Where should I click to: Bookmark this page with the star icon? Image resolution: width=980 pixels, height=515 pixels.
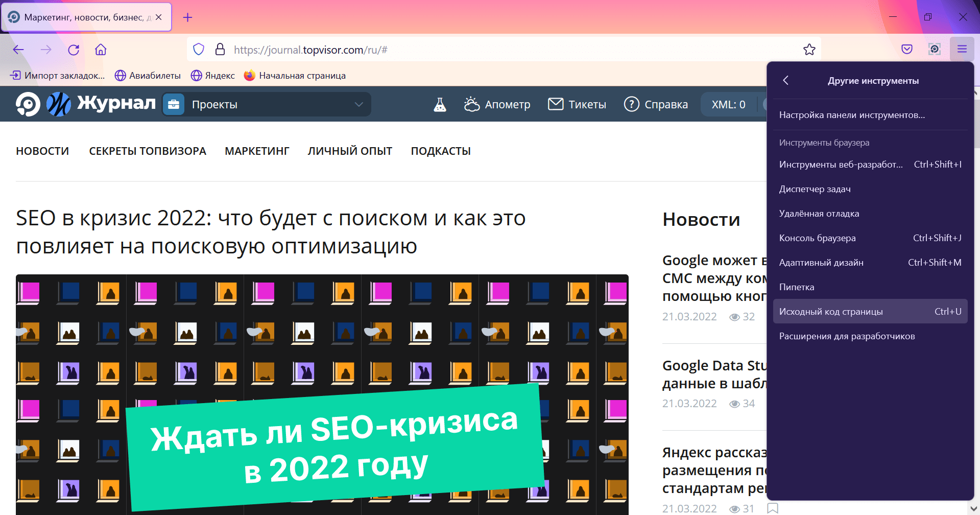point(809,50)
